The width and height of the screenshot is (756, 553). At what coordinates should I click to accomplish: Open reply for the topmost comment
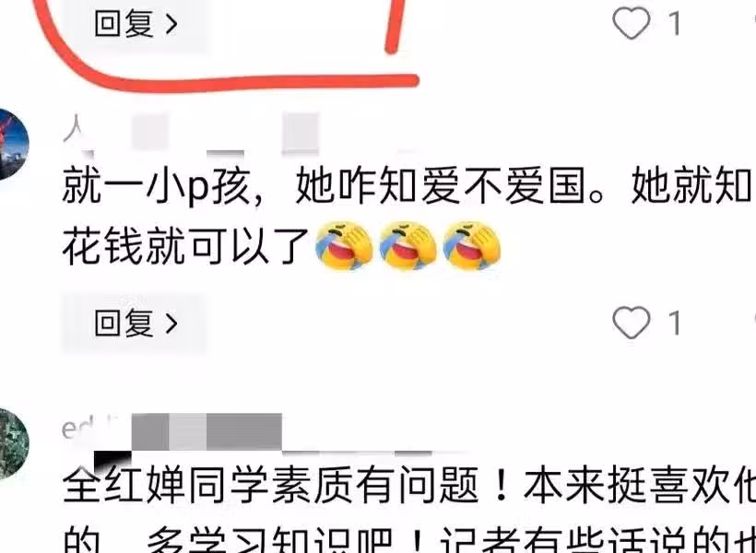point(135,23)
